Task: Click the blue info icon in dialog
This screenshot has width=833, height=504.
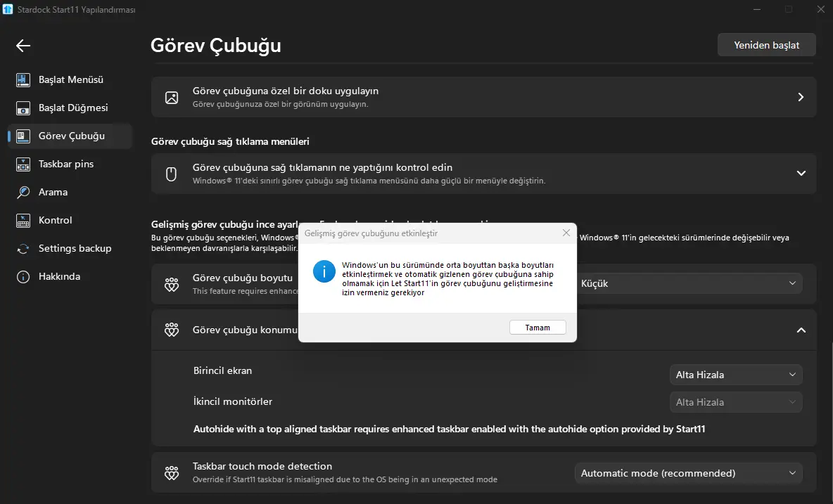Action: 324,271
